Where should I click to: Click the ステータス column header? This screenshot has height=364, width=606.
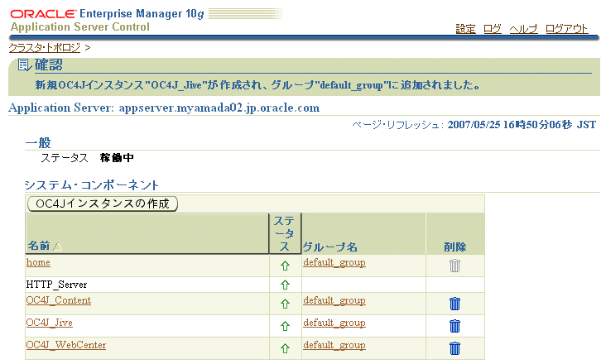click(285, 233)
